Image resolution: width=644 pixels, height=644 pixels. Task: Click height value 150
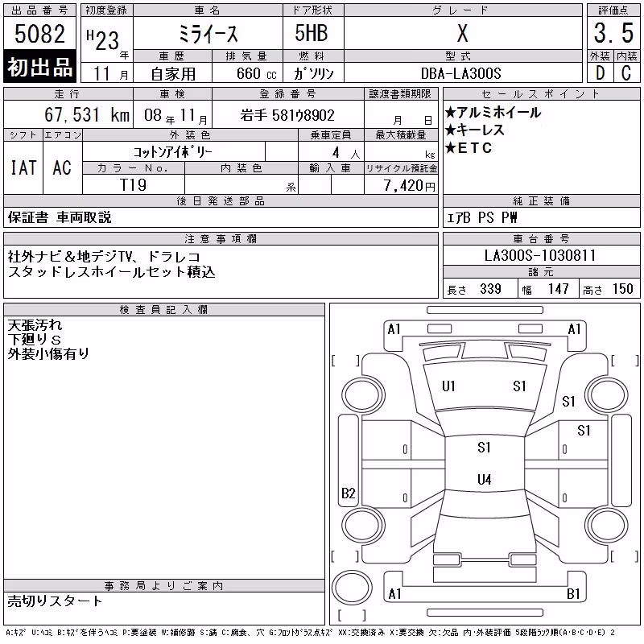pyautogui.click(x=622, y=289)
